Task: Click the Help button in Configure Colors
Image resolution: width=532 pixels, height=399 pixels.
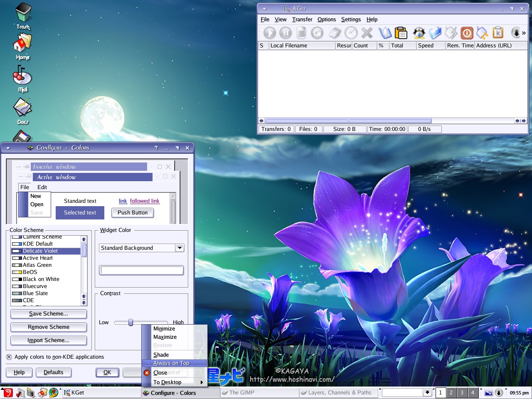Action: point(19,372)
